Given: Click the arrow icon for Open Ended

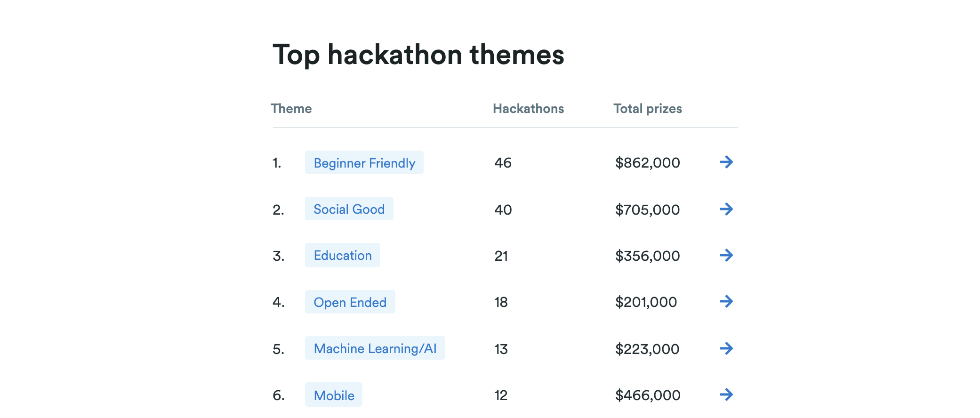Looking at the screenshot, I should [727, 302].
